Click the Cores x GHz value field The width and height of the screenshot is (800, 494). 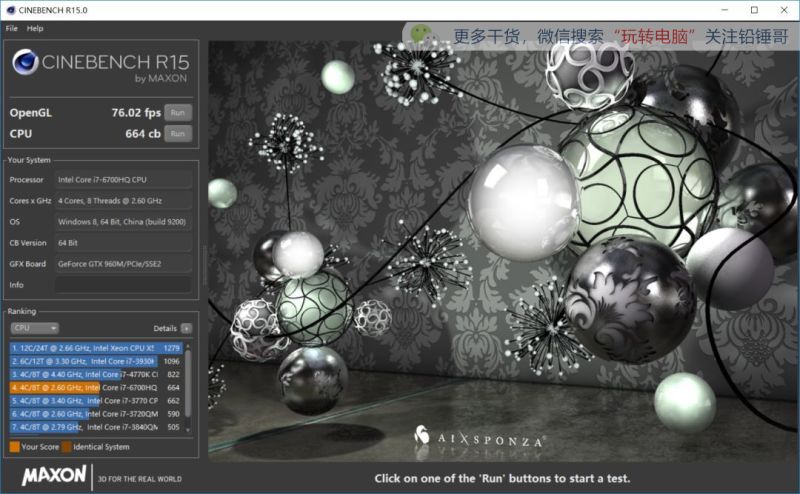click(x=123, y=201)
